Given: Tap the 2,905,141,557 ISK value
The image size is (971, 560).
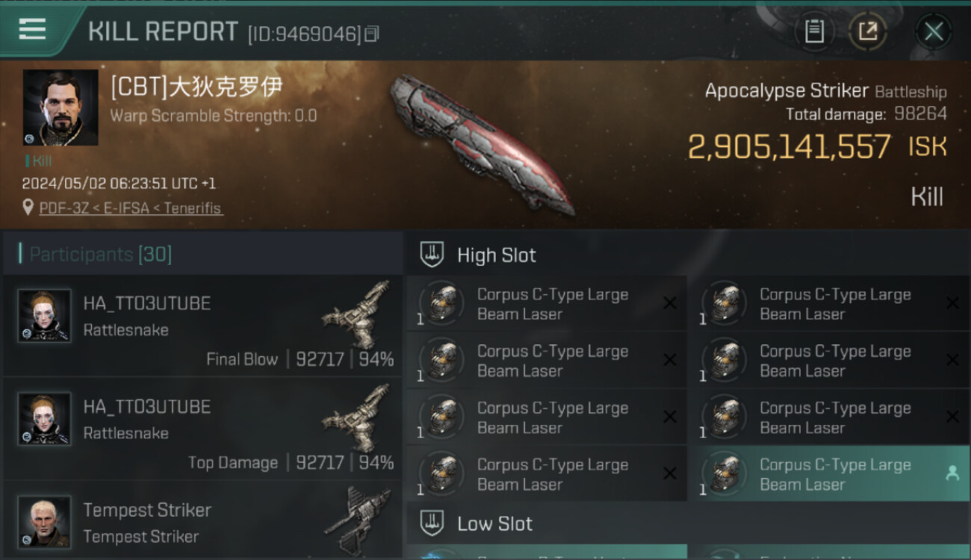Looking at the screenshot, I should 817,147.
